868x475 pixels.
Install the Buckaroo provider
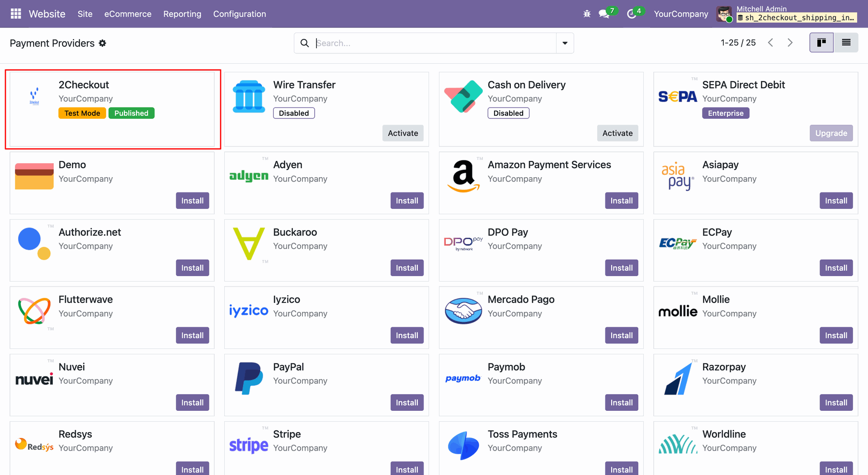point(407,268)
